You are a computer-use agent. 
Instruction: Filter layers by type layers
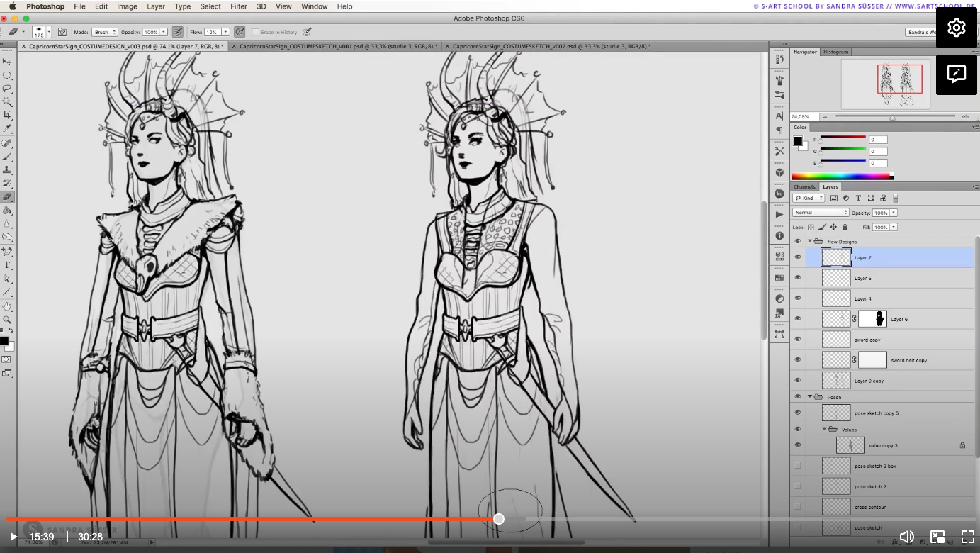point(858,199)
